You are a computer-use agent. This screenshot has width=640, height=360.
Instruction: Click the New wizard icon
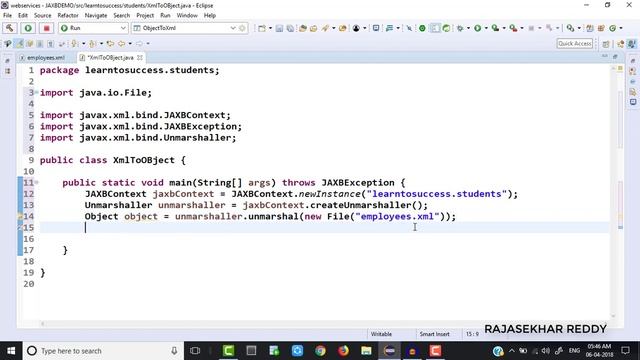pos(262,28)
